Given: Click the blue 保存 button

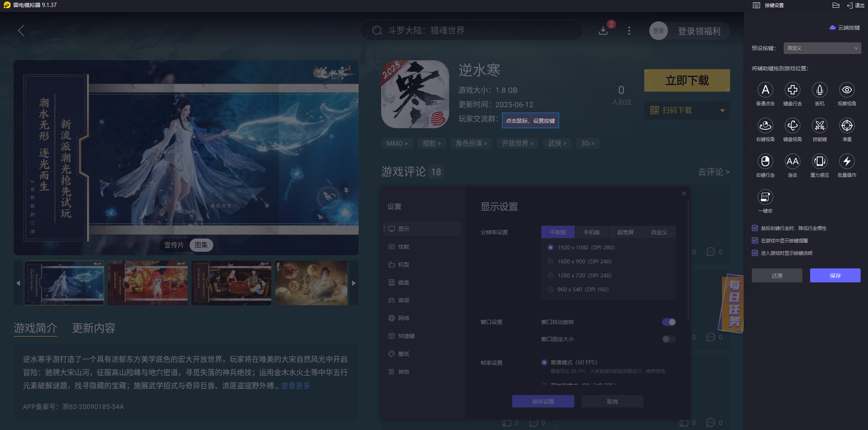Looking at the screenshot, I should click(x=835, y=275).
